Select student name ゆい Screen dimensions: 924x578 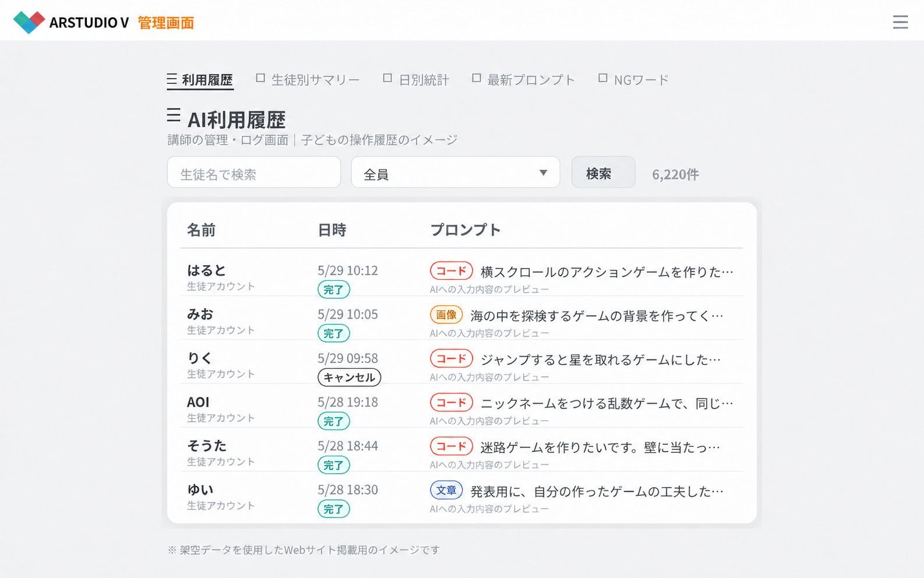click(x=200, y=489)
